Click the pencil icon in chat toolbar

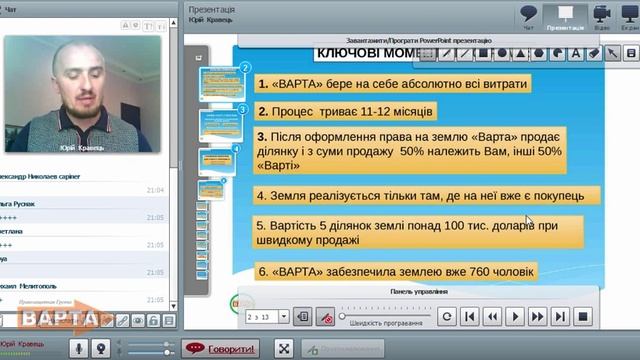tap(107, 320)
